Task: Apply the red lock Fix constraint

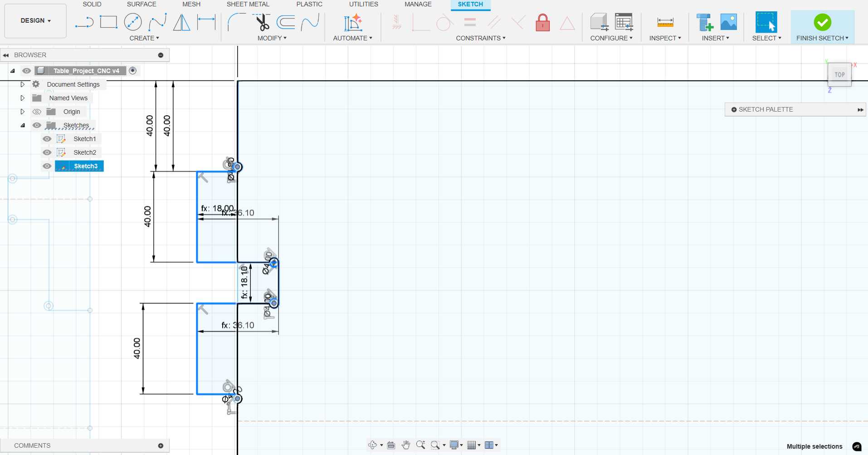Action: coord(542,23)
